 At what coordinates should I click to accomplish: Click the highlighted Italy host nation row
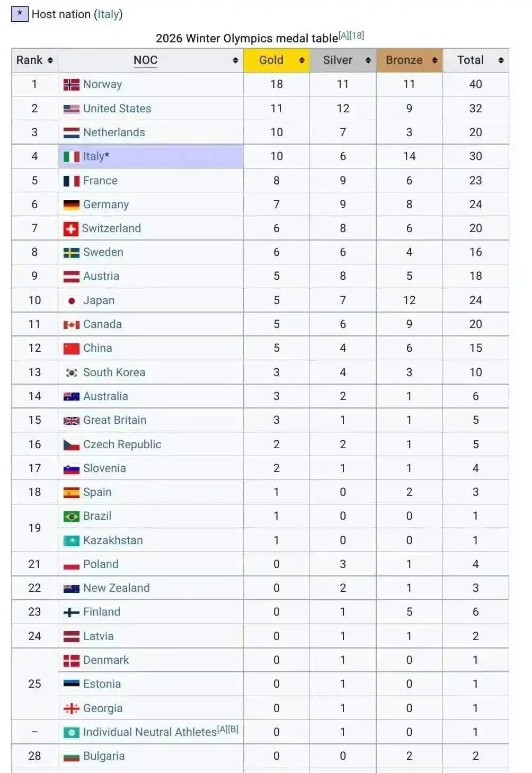[159, 156]
